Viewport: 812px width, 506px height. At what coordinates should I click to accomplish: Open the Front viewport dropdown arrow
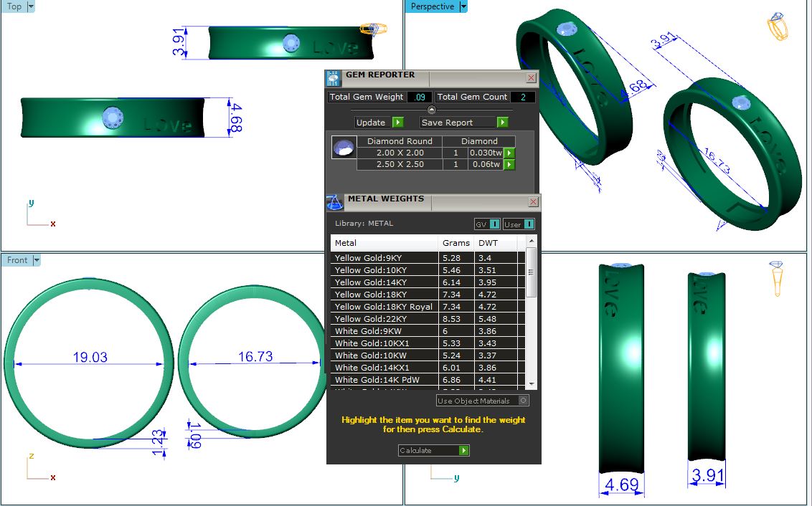coord(37,260)
